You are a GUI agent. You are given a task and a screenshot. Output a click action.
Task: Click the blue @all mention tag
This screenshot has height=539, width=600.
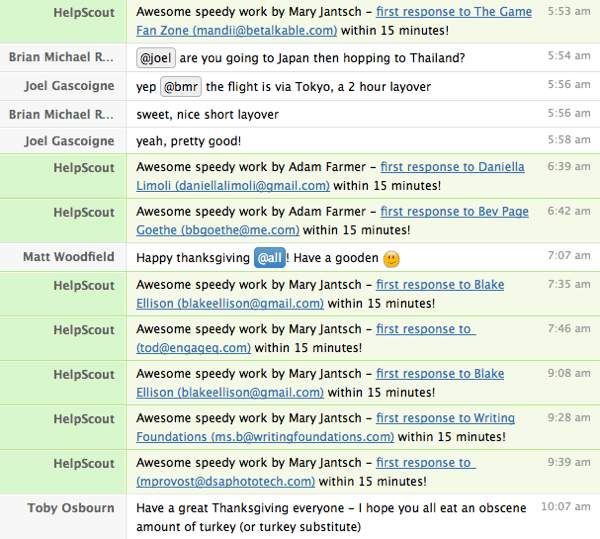tap(270, 258)
